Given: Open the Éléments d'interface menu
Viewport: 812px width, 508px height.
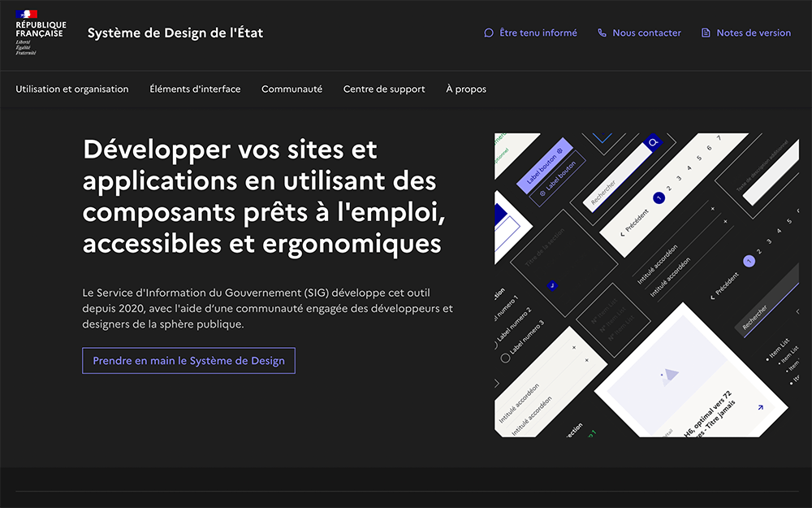Looking at the screenshot, I should [195, 89].
